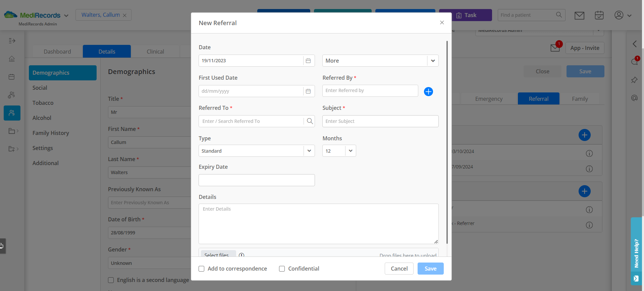This screenshot has height=291, width=644.
Task: Switch to the Clinical tab
Action: [x=155, y=52]
